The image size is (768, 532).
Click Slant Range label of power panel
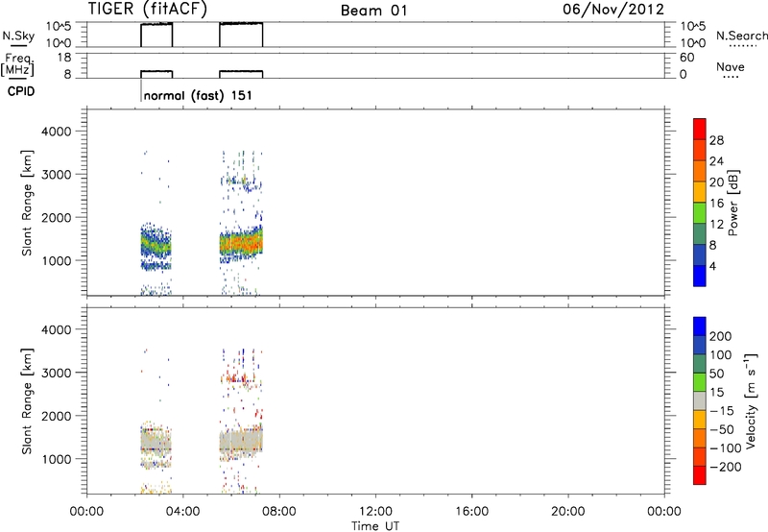[27, 204]
